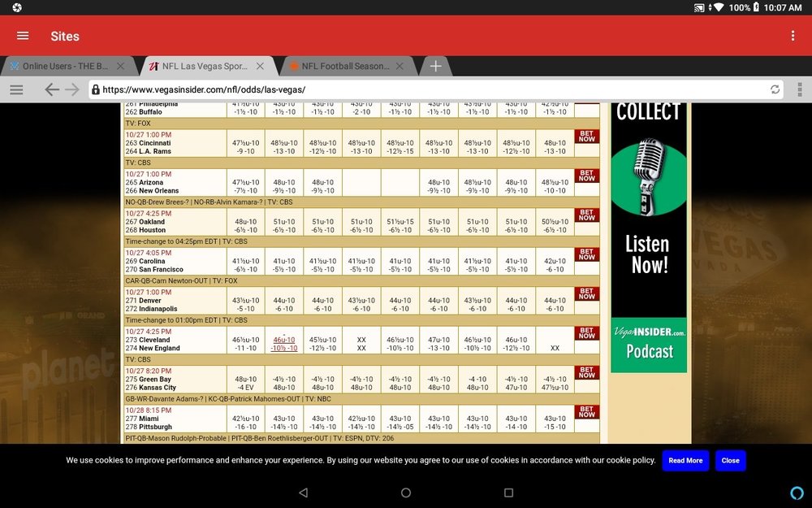812x508 pixels.
Task: Click the Time-change to 04:25pm EDT note
Action: click(x=172, y=241)
